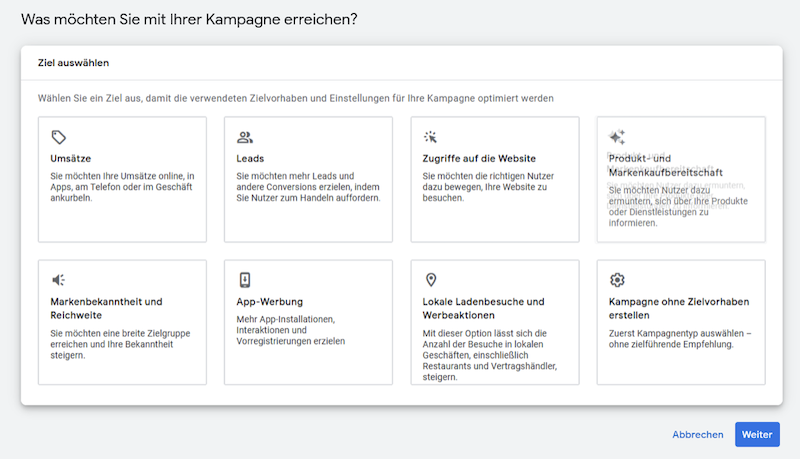Click the megaphone icon for Markenbekanntheit

click(59, 279)
